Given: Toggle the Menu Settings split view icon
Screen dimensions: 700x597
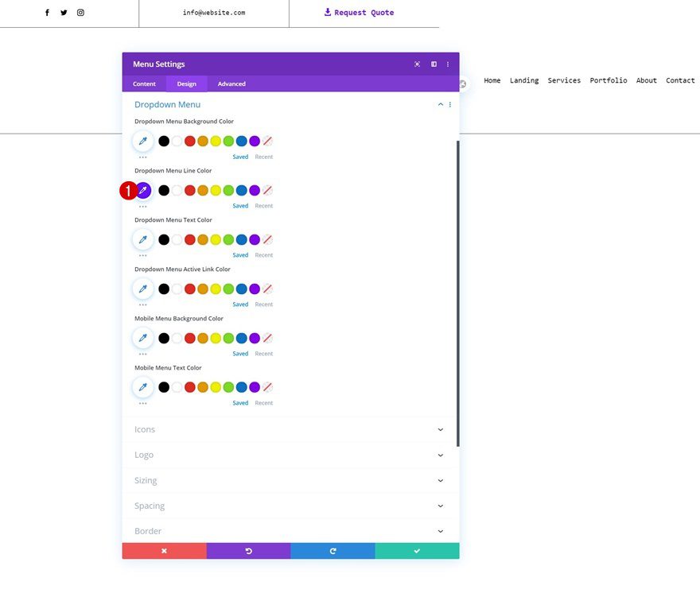Looking at the screenshot, I should click(x=434, y=64).
